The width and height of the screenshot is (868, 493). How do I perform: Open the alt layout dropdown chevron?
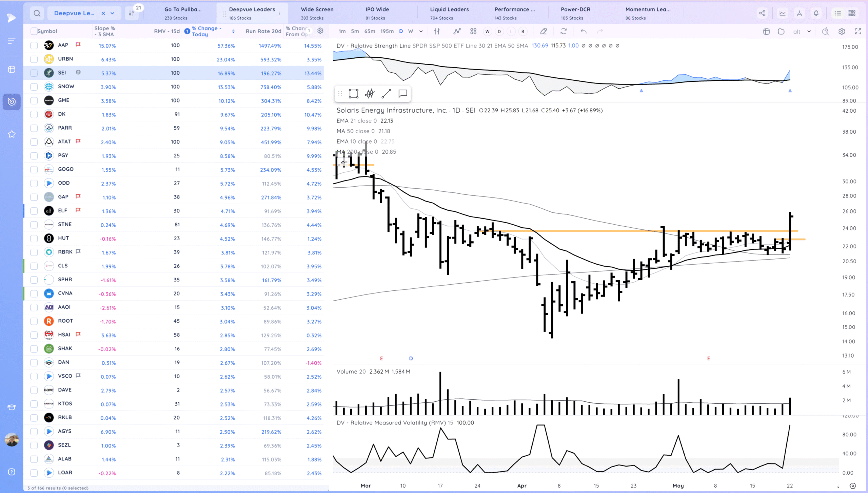coord(809,31)
